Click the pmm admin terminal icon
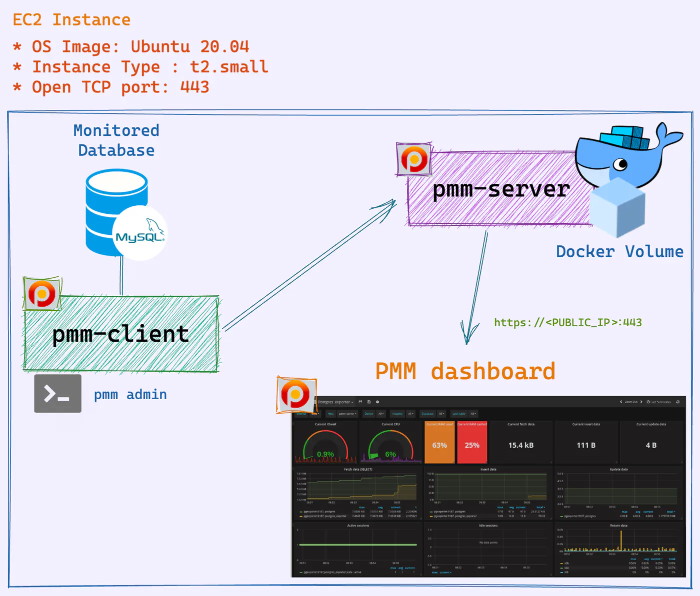 pos(57,394)
